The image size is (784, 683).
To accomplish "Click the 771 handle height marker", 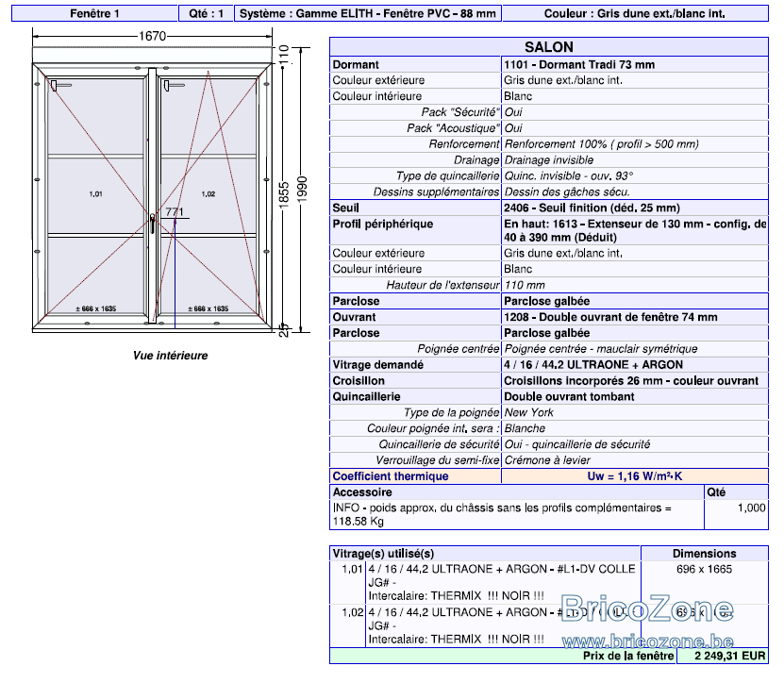I will pyautogui.click(x=175, y=212).
